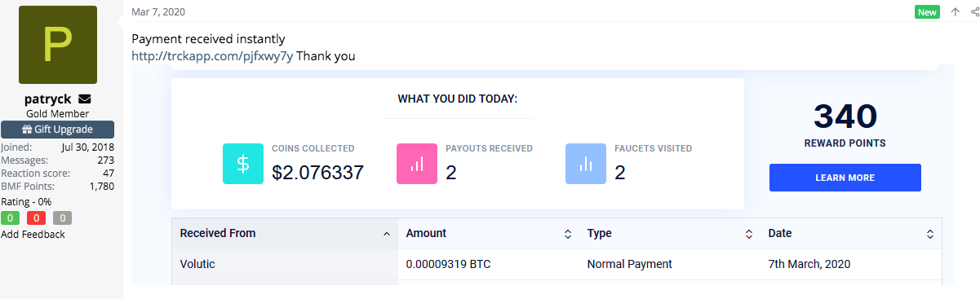Click the blue Faucets Visited chart icon
The width and height of the screenshot is (980, 299).
click(586, 163)
